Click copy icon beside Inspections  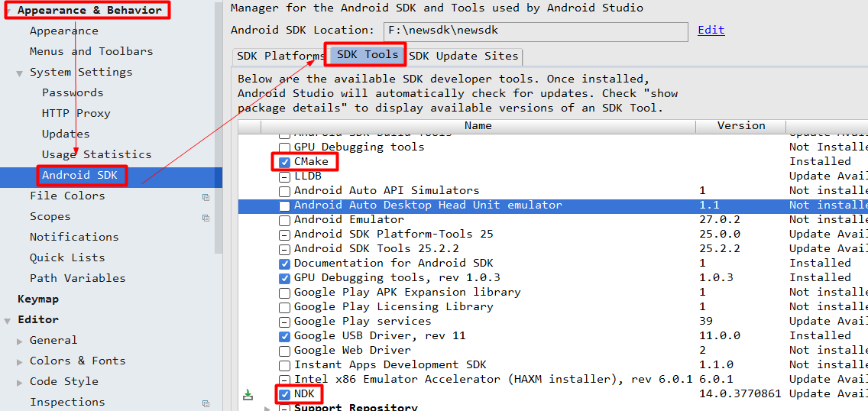coord(206,403)
